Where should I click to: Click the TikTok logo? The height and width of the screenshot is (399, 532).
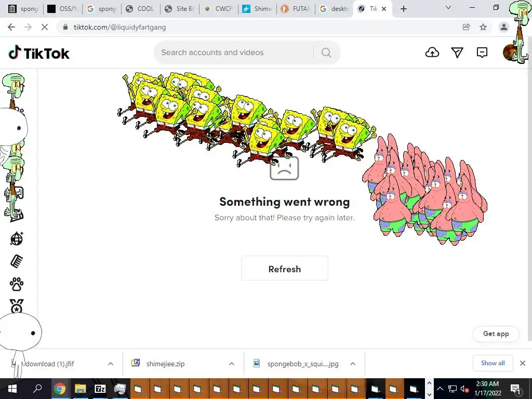tap(38, 52)
